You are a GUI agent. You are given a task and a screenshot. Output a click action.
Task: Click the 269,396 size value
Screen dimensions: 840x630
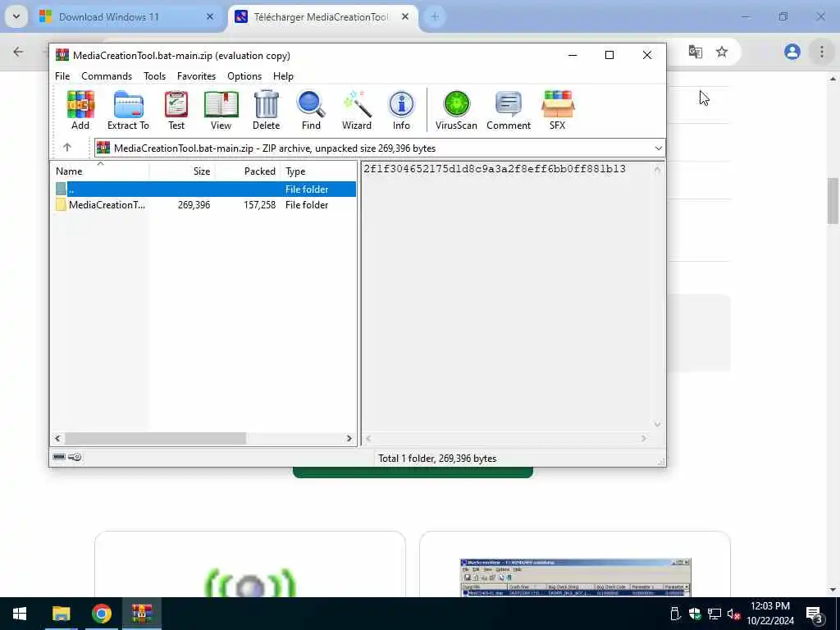[x=194, y=204]
